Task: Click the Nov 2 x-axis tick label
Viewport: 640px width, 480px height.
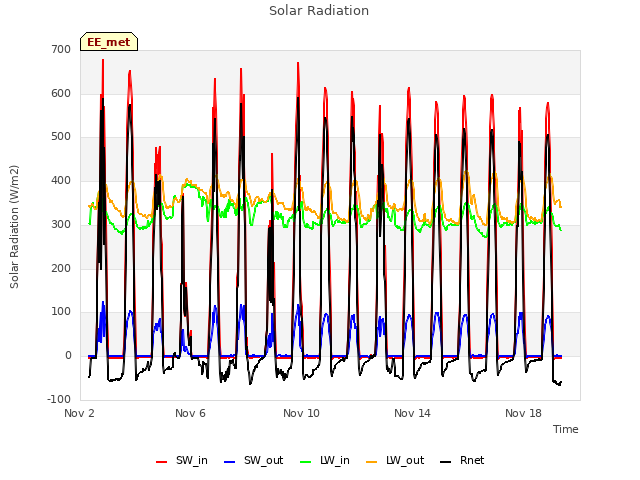Action: tap(79, 413)
